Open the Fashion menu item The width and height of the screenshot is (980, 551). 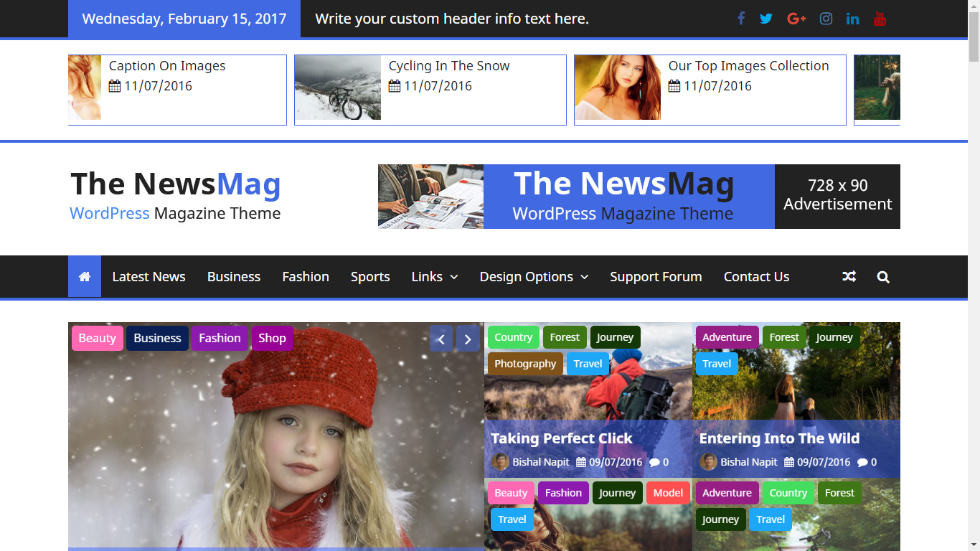pyautogui.click(x=306, y=277)
